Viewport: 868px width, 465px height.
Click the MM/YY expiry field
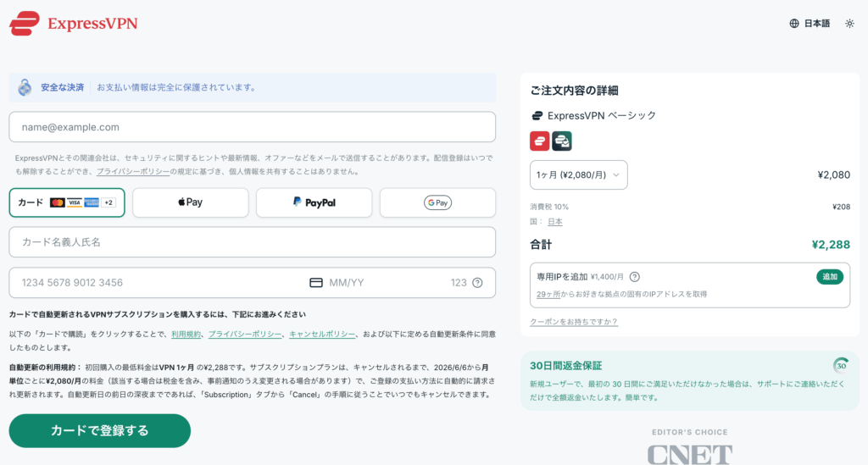click(x=347, y=283)
